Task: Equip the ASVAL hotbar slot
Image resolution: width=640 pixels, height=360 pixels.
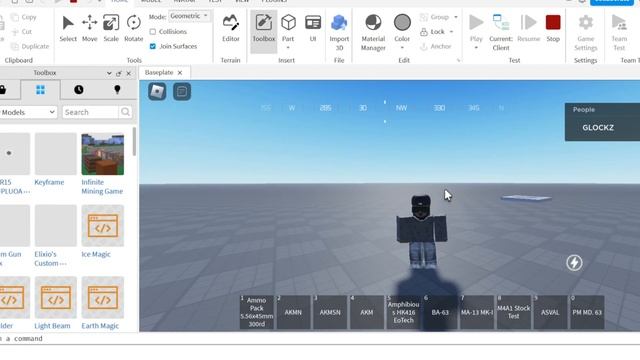Action: tap(551, 312)
